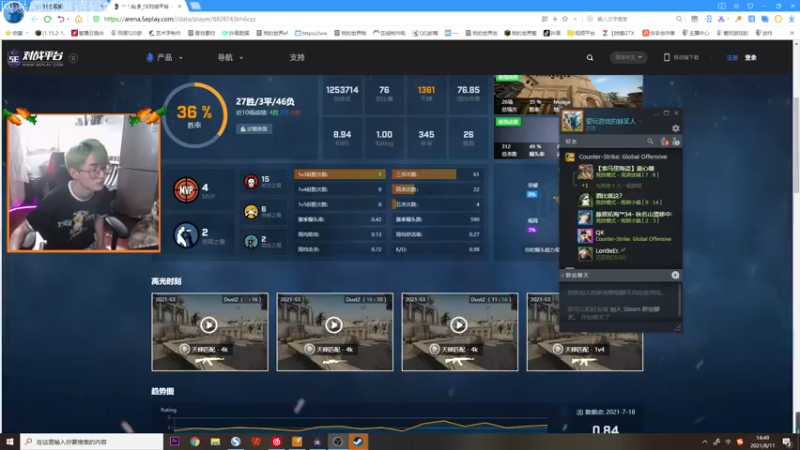Image resolution: width=800 pixels, height=450 pixels.
Task: Open Steam friends list settings gear
Action: [676, 128]
